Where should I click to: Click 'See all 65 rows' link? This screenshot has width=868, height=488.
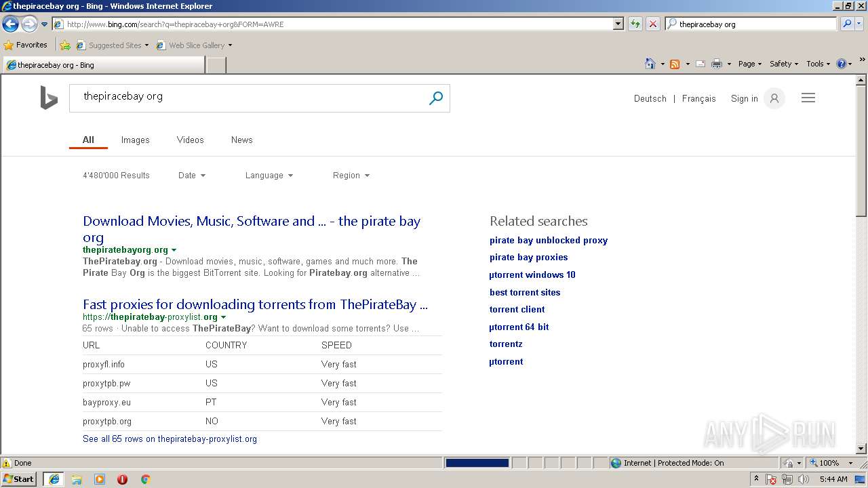pyautogui.click(x=170, y=439)
